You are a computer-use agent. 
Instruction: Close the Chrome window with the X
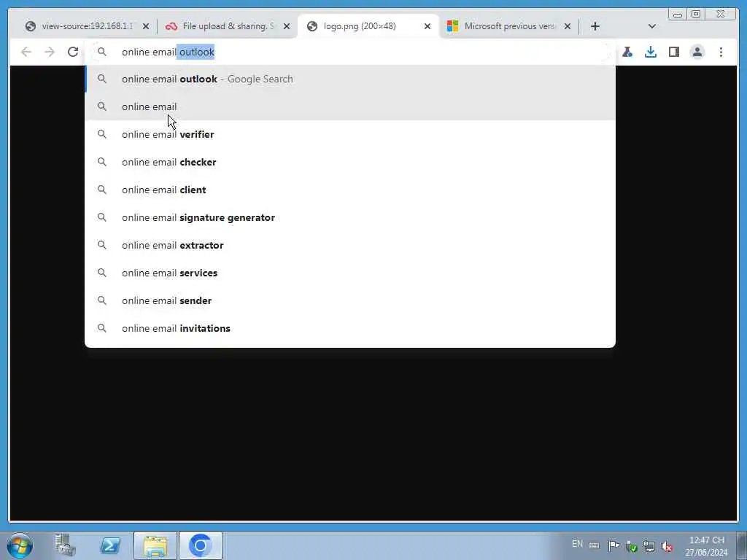coord(721,15)
